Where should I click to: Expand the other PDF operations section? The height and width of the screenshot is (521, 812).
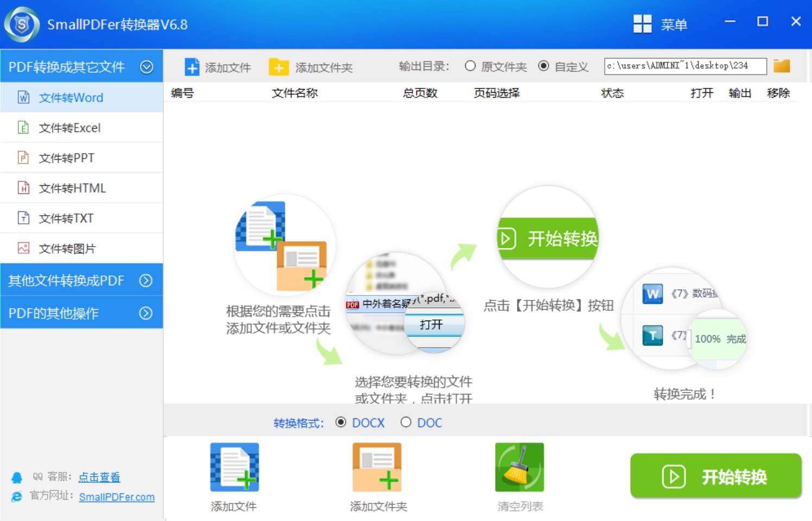pyautogui.click(x=145, y=313)
